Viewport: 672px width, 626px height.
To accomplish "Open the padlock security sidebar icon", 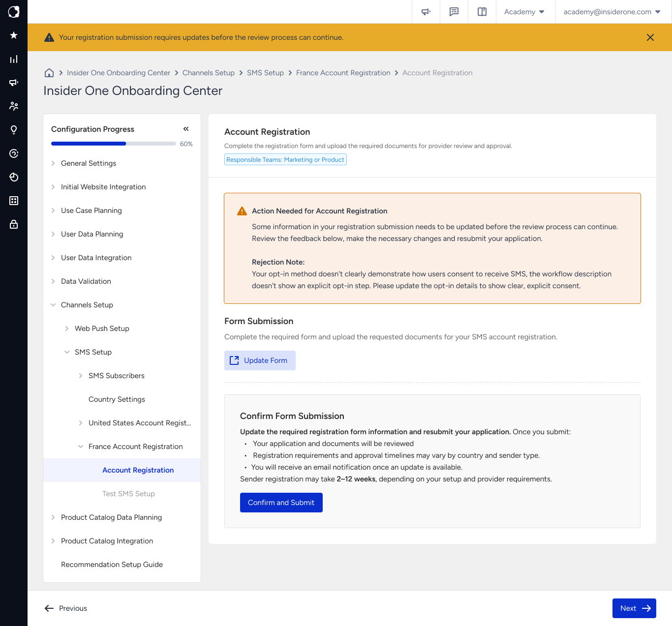I will tap(14, 224).
